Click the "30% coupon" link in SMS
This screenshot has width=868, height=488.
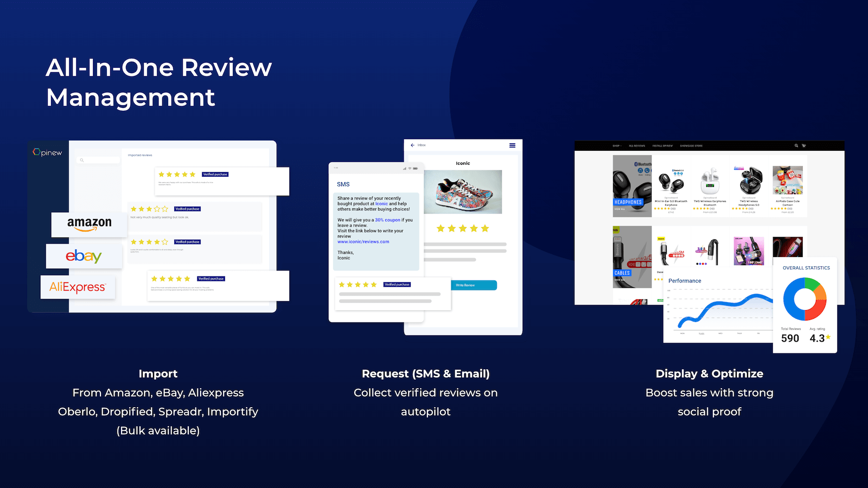click(388, 220)
